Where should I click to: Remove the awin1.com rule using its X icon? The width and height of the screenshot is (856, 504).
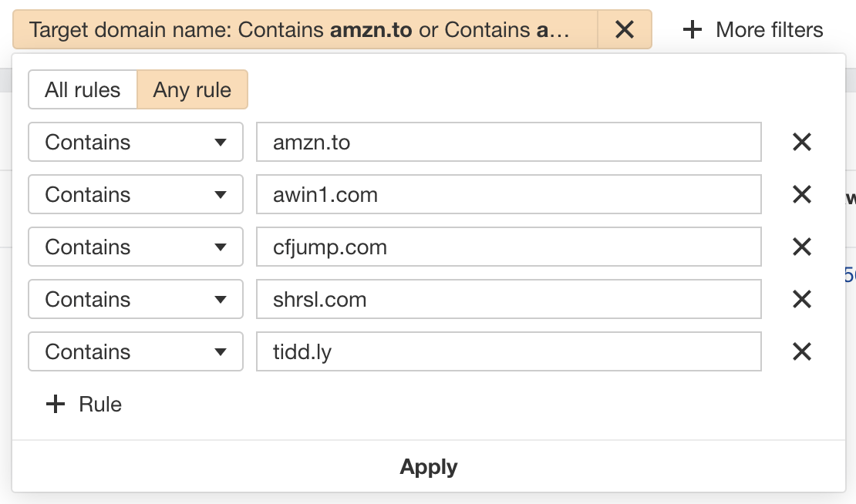801,194
